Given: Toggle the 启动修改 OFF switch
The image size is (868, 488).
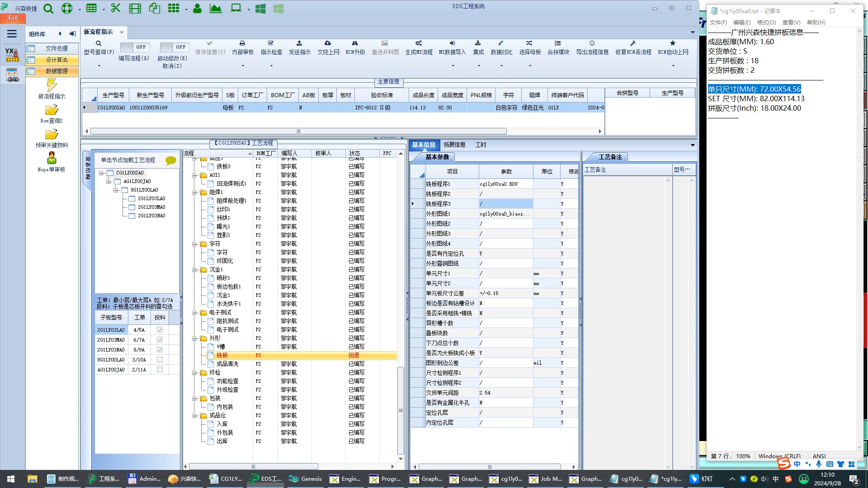Looking at the screenshot, I should [x=175, y=47].
